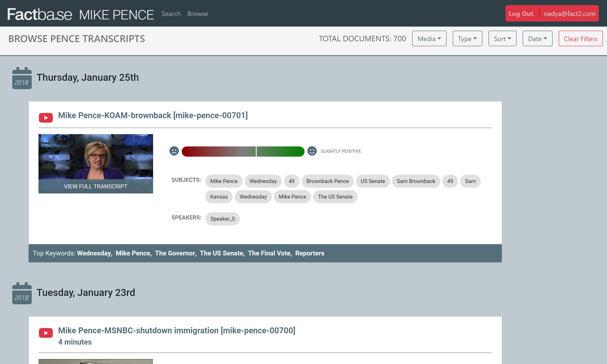Click the YouTube icon beside MSNBC-shutdown title
This screenshot has width=607, height=364.
pyautogui.click(x=46, y=333)
